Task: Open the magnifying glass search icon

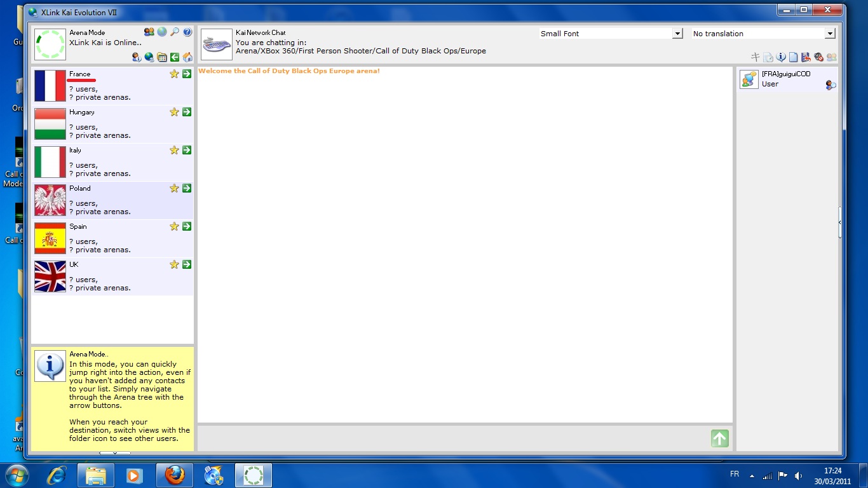Action: coord(175,32)
